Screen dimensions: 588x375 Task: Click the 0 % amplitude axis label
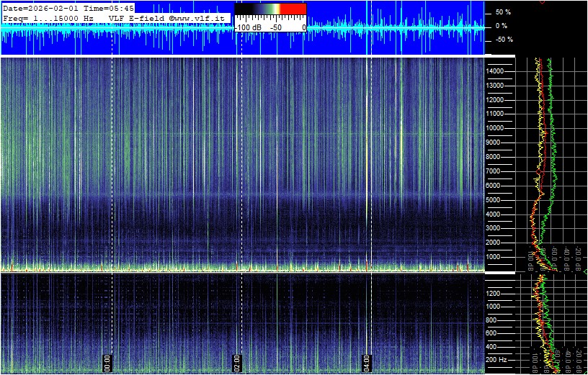[x=502, y=26]
